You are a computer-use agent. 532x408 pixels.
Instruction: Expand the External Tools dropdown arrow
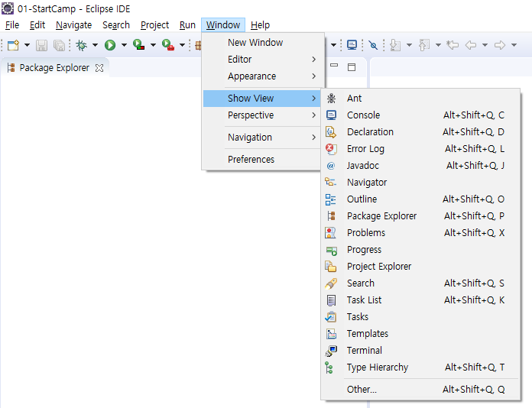tap(182, 45)
